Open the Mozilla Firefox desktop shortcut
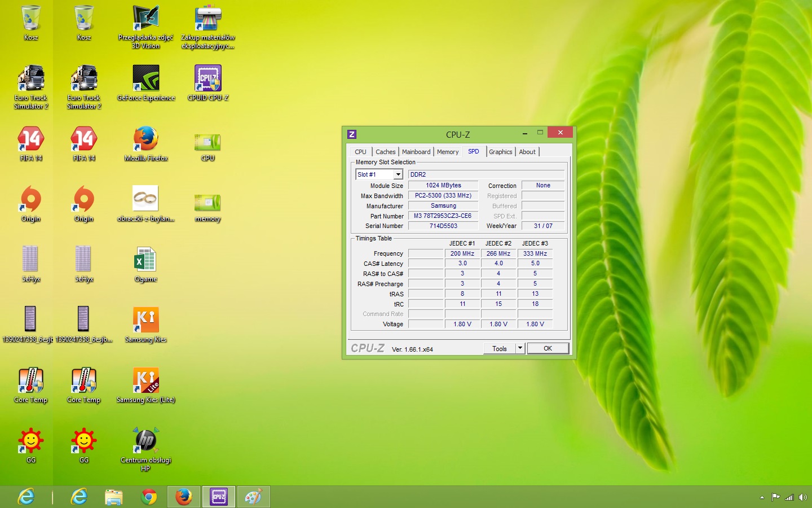 point(146,139)
